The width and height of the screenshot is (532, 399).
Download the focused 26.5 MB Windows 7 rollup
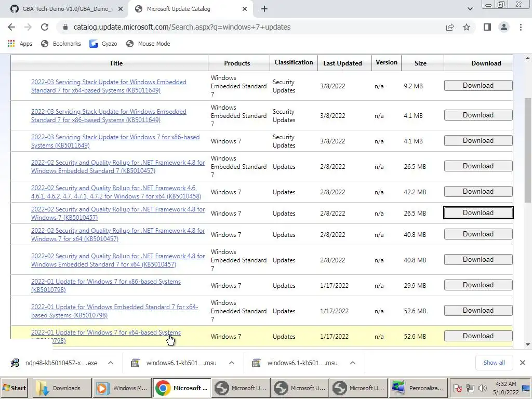point(478,212)
